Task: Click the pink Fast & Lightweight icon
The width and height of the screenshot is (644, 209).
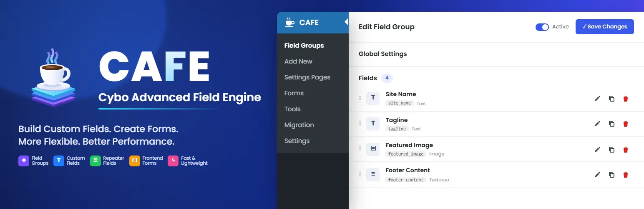Action: [x=173, y=161]
